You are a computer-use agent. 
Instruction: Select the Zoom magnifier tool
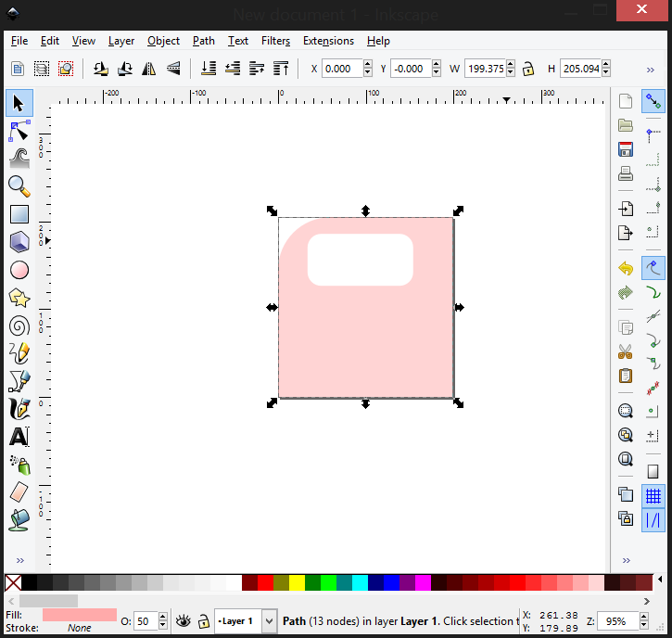pos(19,186)
